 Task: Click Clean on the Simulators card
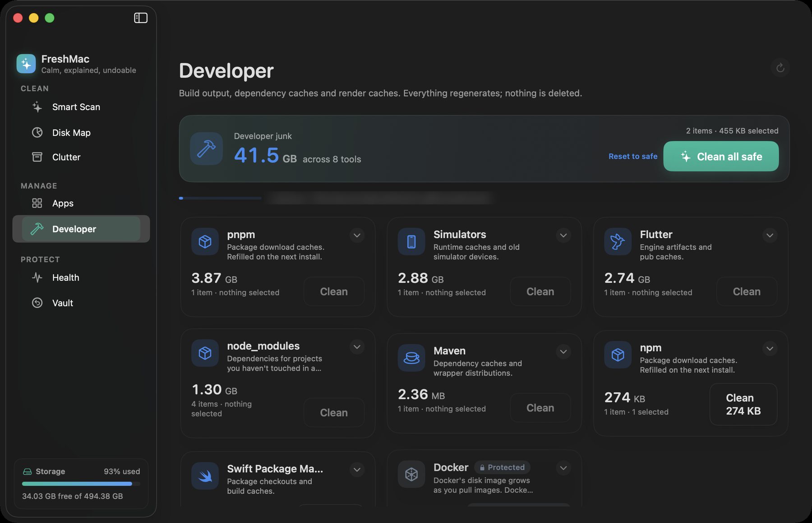point(540,292)
